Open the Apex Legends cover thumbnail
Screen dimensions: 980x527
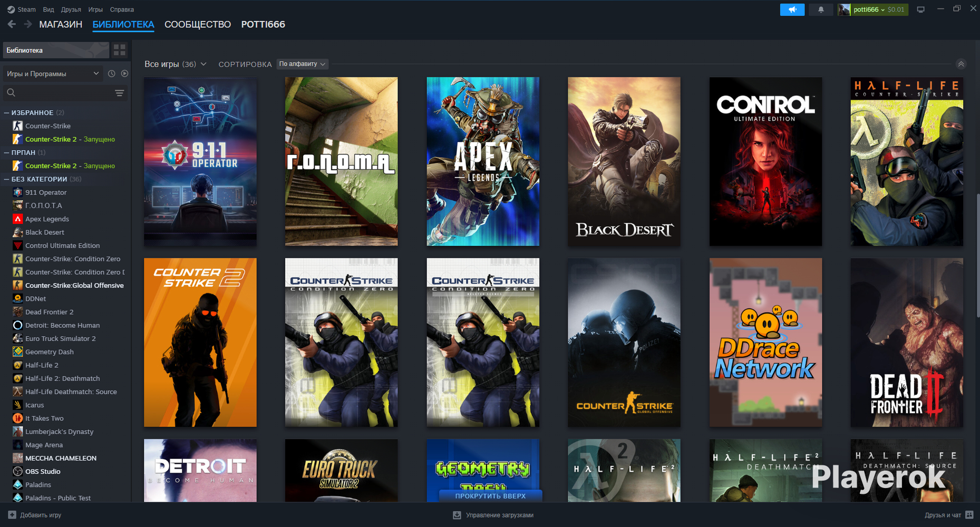483,161
